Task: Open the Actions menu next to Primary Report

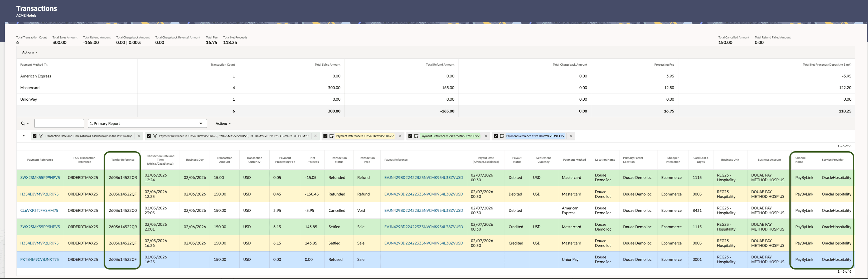Action: click(223, 124)
